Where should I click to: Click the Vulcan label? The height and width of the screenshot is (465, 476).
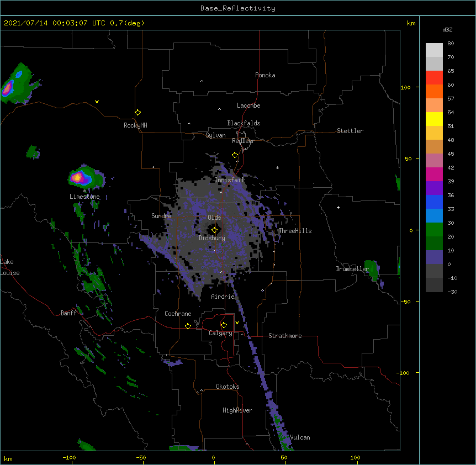(300, 437)
